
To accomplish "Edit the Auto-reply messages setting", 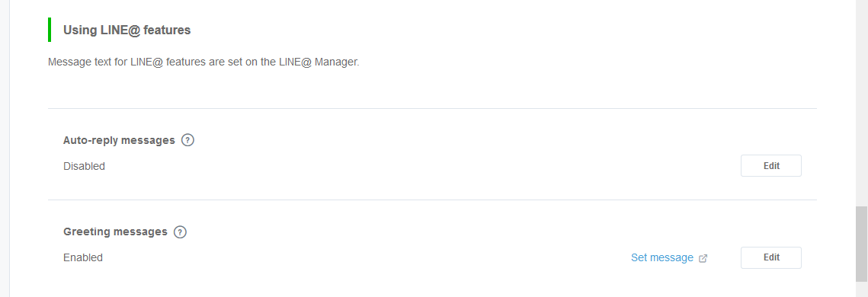I will tap(771, 166).
